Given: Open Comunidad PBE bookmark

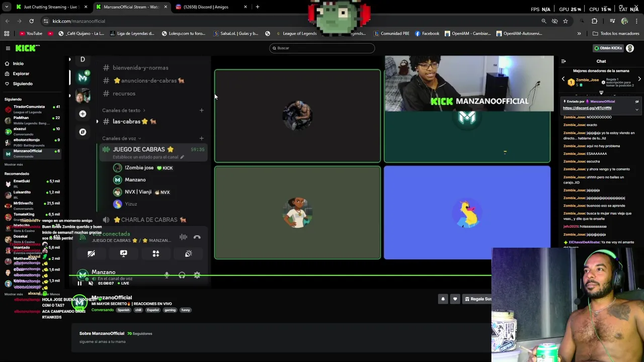Looking at the screenshot, I should pos(391,34).
